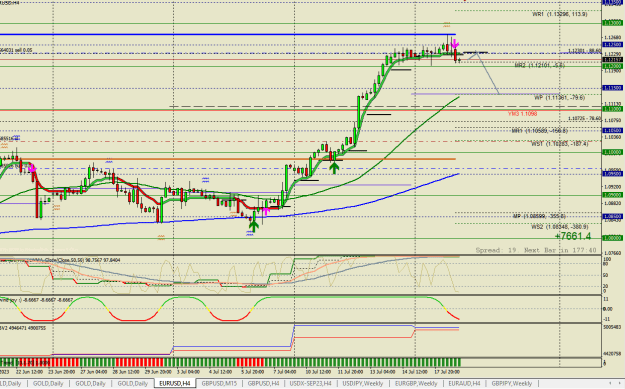Click the red YM3 1.1098 label
This screenshot has width=625, height=389.
pyautogui.click(x=522, y=114)
